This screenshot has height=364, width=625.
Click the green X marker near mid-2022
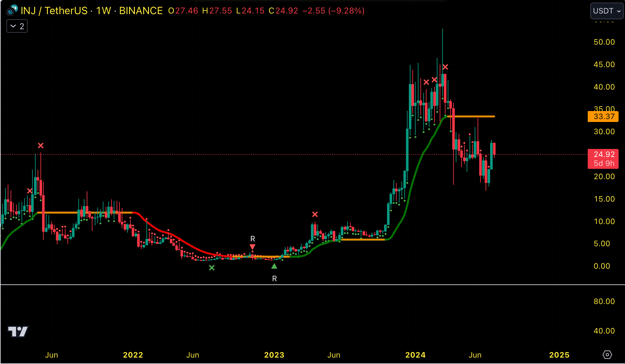coord(212,268)
